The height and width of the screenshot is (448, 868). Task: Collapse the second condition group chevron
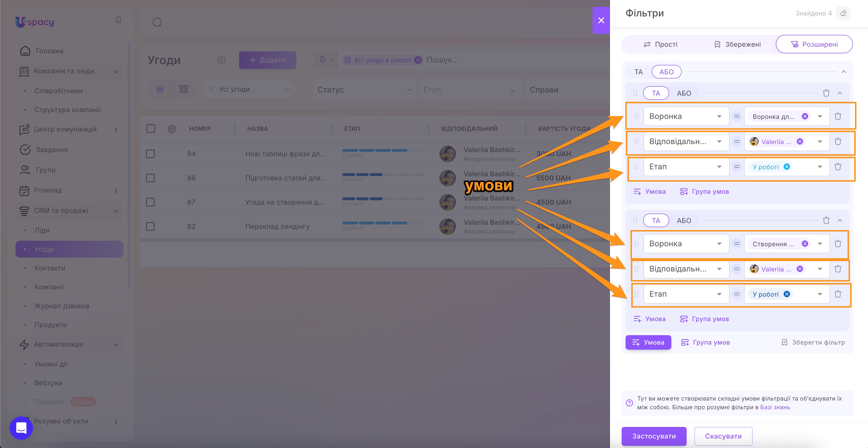click(840, 220)
